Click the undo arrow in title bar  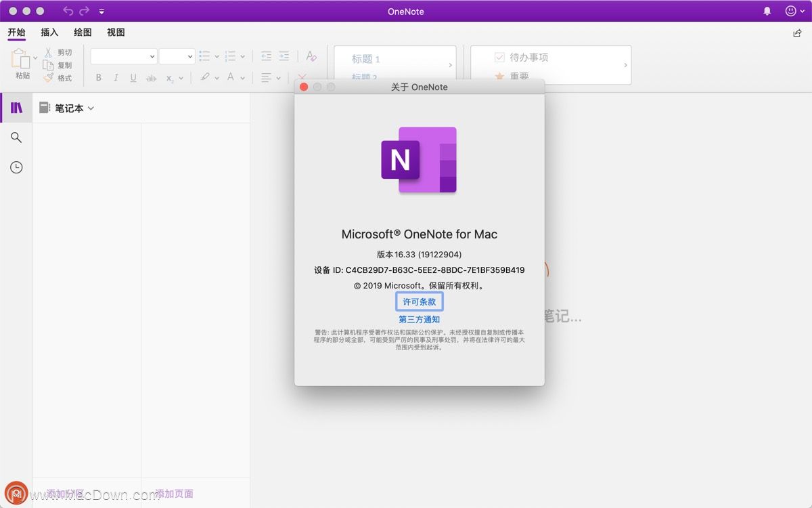(x=68, y=11)
